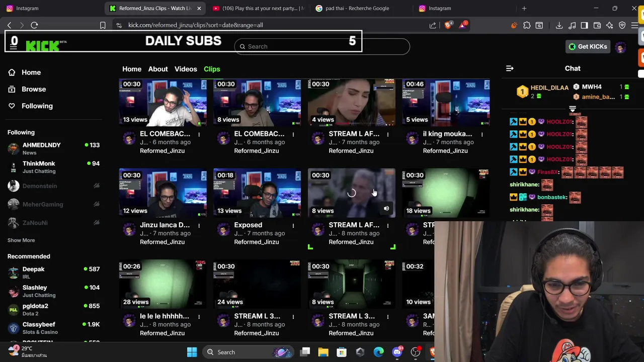Bookmark this page icon
Screen dimensions: 644x362
103,25
